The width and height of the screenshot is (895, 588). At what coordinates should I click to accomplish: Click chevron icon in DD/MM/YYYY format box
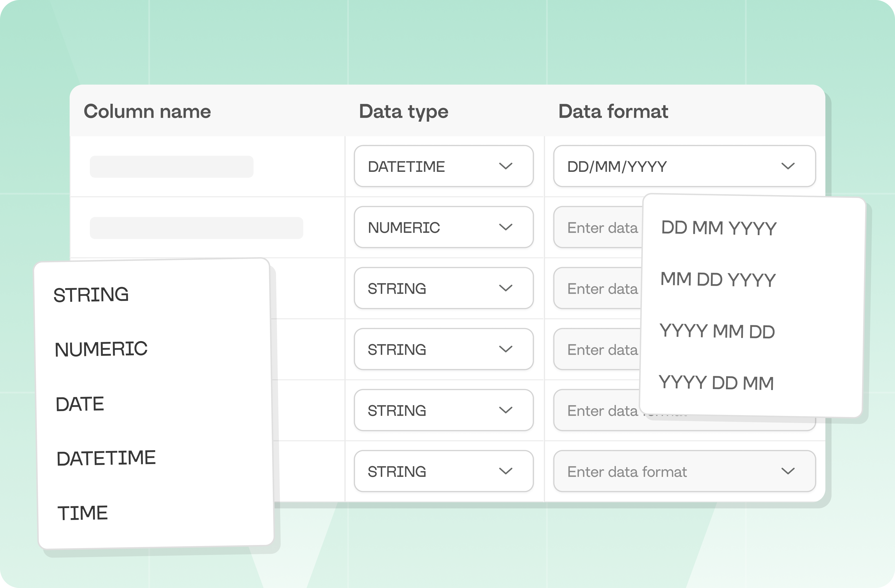coord(788,166)
